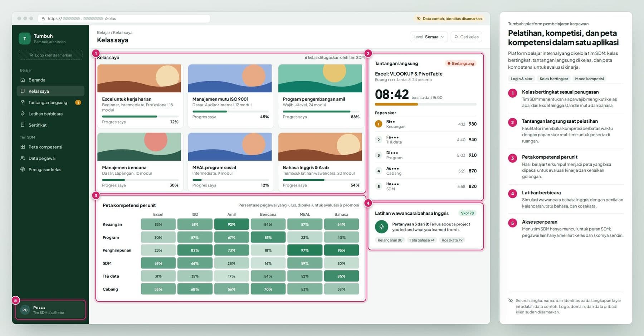The width and height of the screenshot is (644, 336).
Task: Click the Login & skor tag
Action: 521,79
